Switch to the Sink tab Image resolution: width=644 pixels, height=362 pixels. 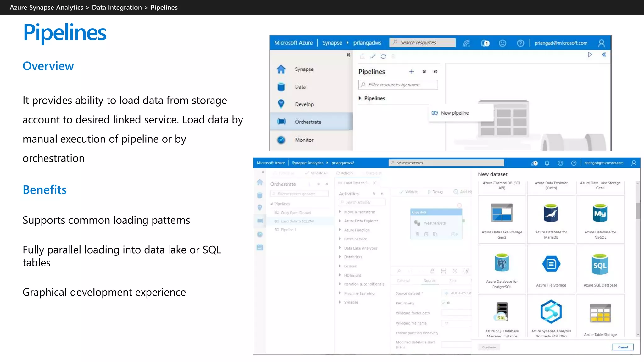pos(453,281)
